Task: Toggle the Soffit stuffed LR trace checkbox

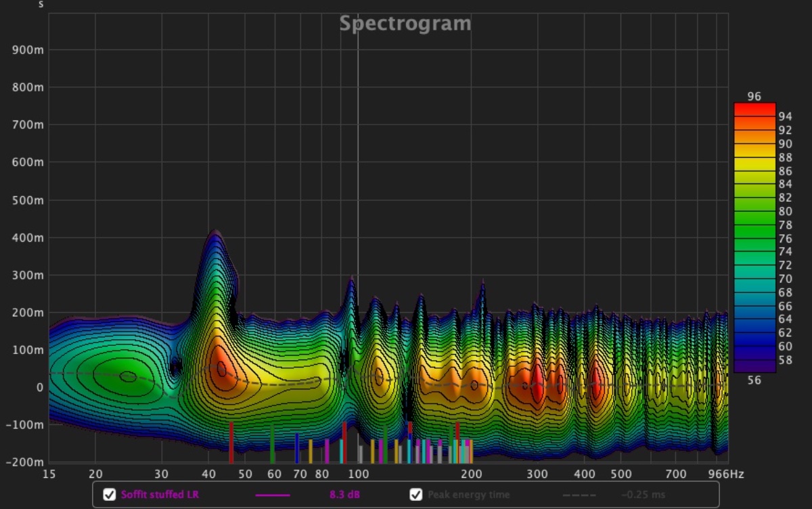Action: coord(109,495)
